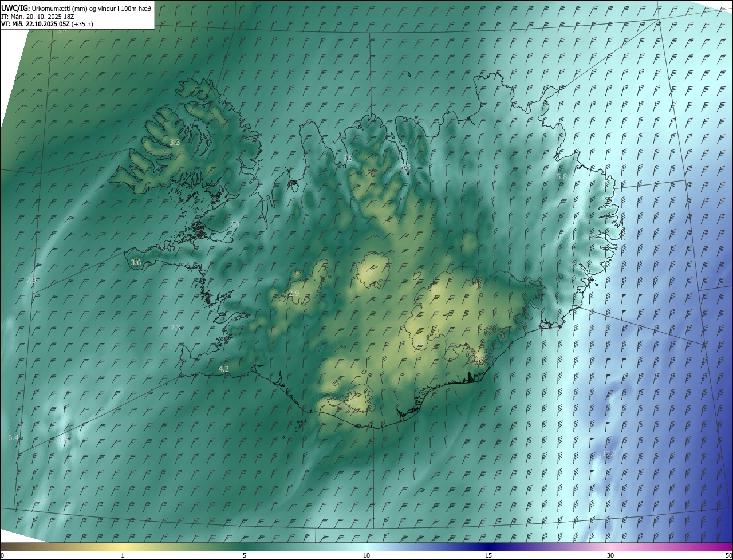The width and height of the screenshot is (733, 560).
Task: Click the 5 tick on the color scale
Action: pos(245,555)
